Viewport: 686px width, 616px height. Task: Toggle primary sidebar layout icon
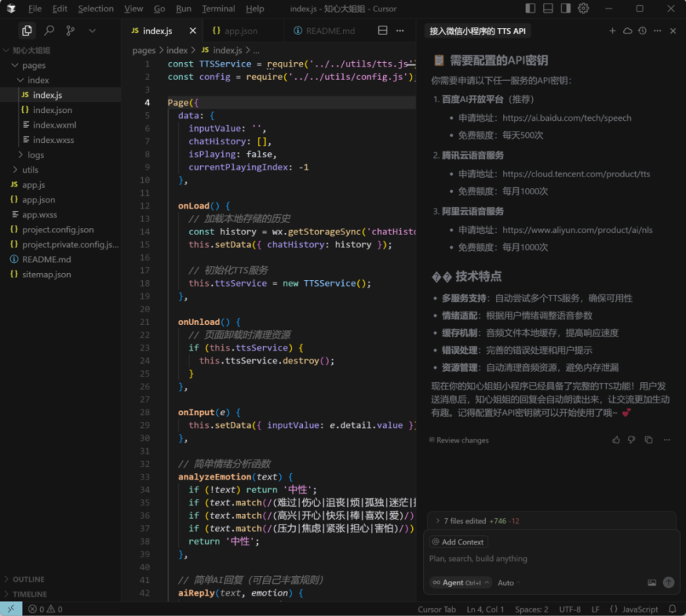click(x=530, y=9)
